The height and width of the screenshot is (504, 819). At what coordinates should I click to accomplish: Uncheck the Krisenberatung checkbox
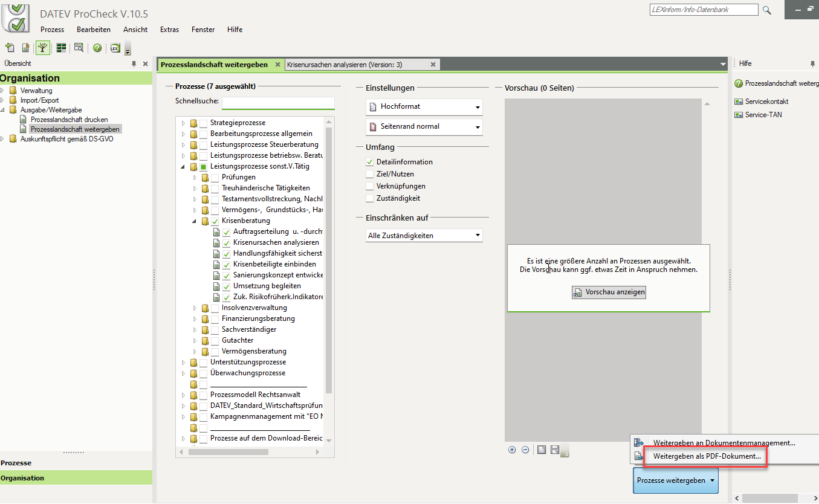pos(215,221)
